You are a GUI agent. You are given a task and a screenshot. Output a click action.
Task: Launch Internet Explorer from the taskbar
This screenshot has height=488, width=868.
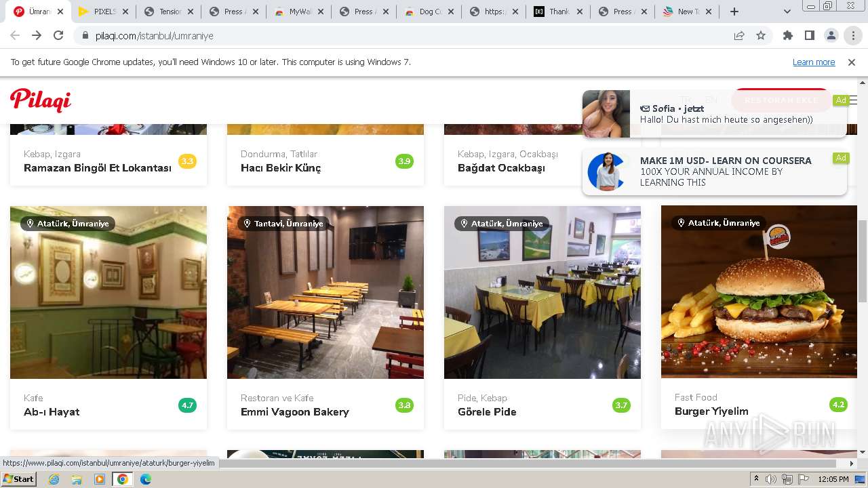click(x=54, y=479)
